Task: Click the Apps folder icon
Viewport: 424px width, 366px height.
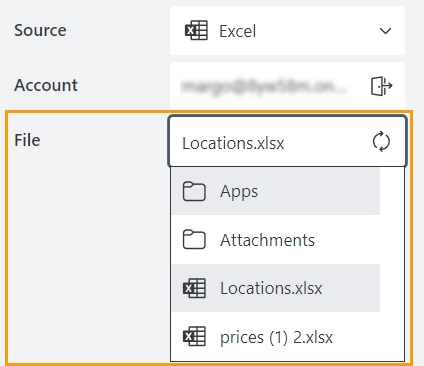Action: [x=194, y=191]
